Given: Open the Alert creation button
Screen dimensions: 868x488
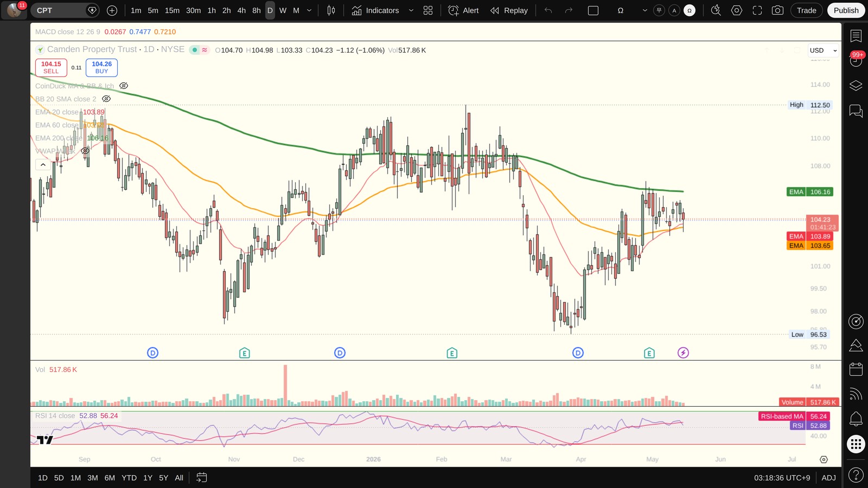Looking at the screenshot, I should pos(463,10).
